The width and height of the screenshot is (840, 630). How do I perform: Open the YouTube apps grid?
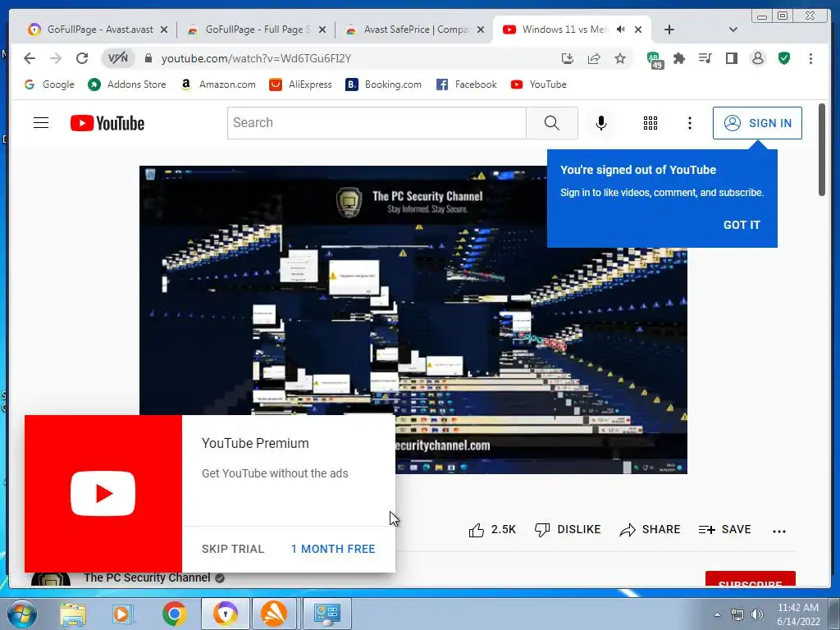651,123
